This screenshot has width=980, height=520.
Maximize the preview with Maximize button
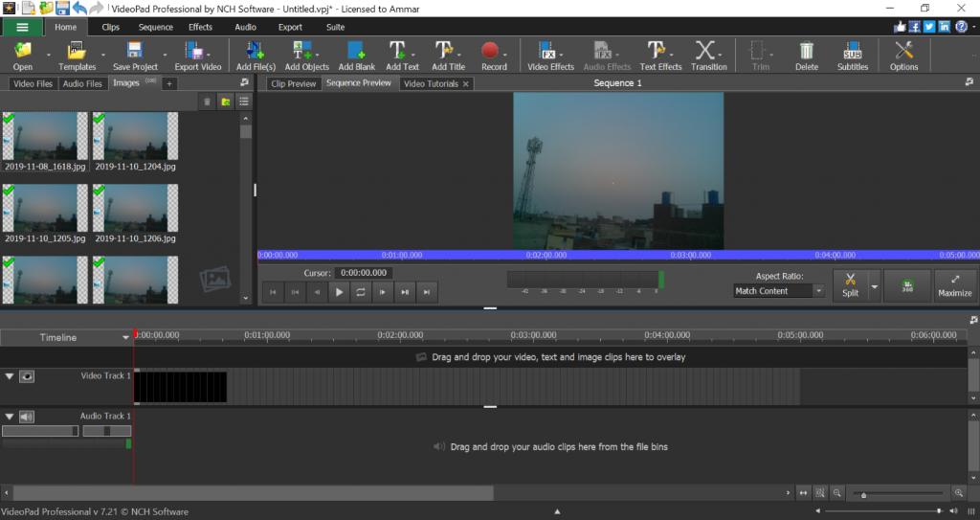point(955,286)
